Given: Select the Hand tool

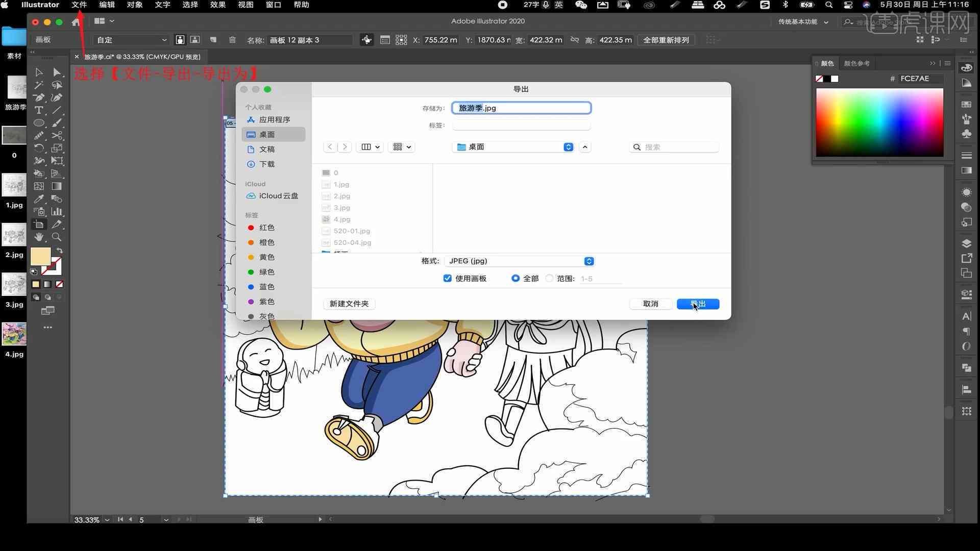Looking at the screenshot, I should 39,237.
